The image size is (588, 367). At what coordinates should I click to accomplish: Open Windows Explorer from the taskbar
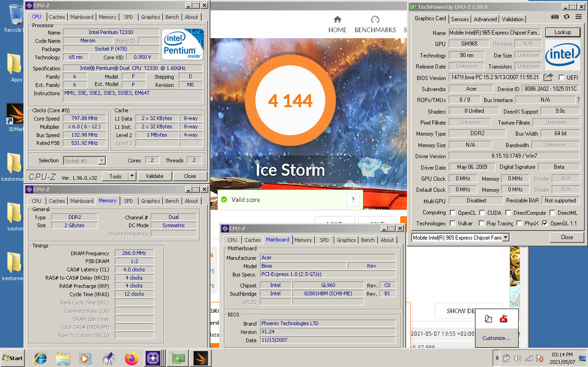[63, 358]
